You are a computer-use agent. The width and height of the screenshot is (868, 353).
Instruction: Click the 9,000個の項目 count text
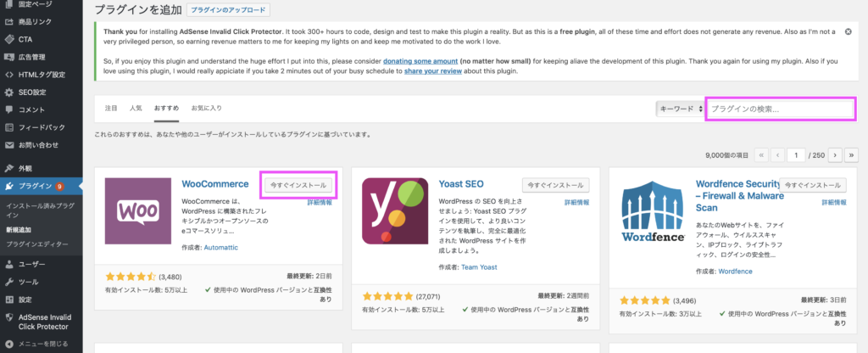(x=726, y=156)
